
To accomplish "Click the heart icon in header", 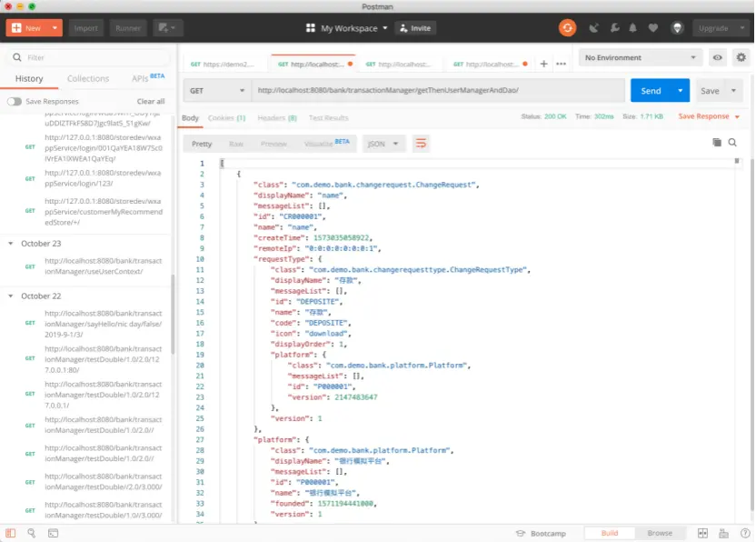I will pos(652,28).
